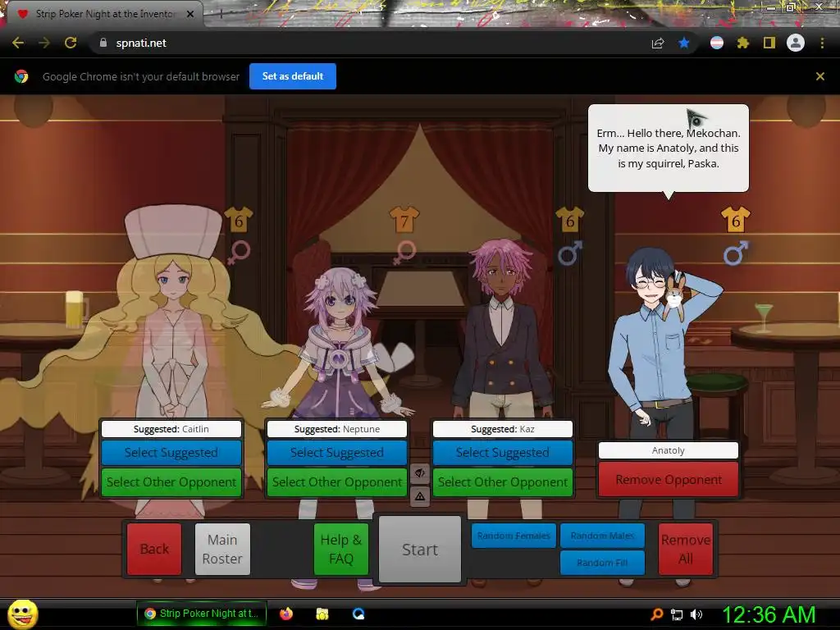Click the red Back button

coord(154,549)
